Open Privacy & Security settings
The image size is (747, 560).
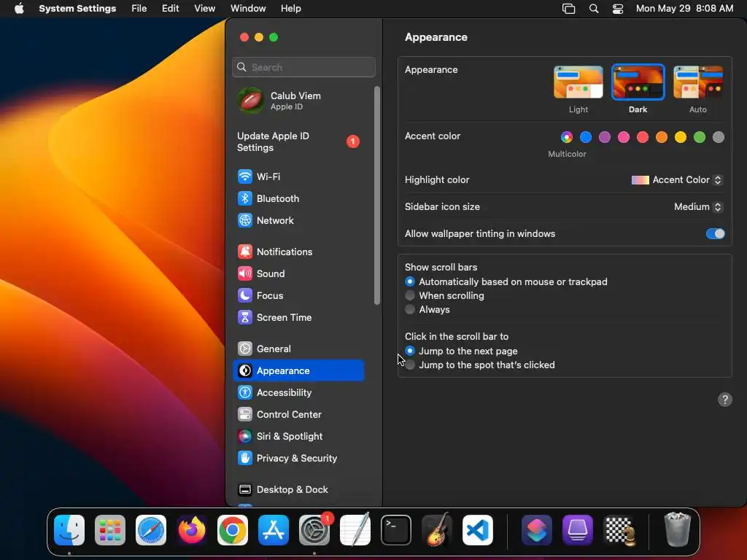[x=298, y=458]
